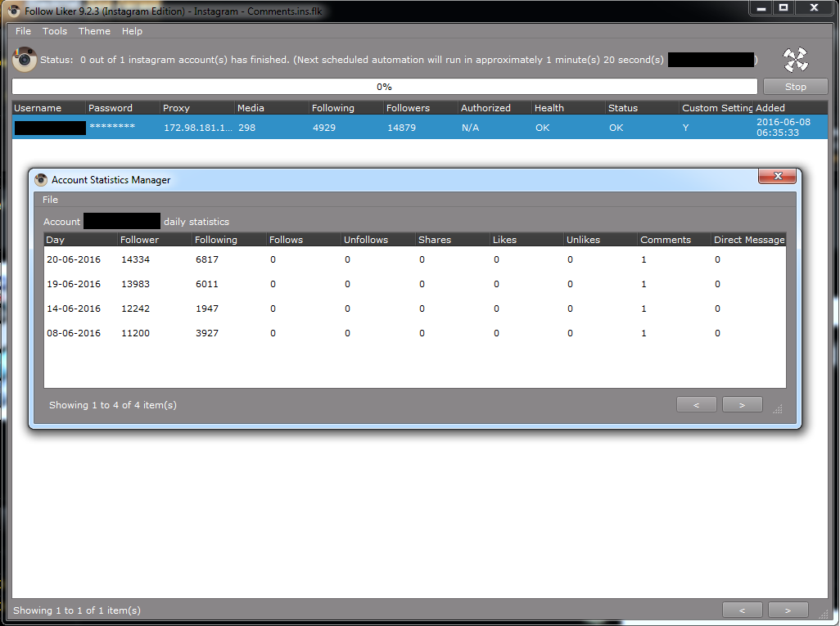The image size is (840, 626).
Task: Select the 19-06-2016 statistics row
Action: (x=414, y=284)
